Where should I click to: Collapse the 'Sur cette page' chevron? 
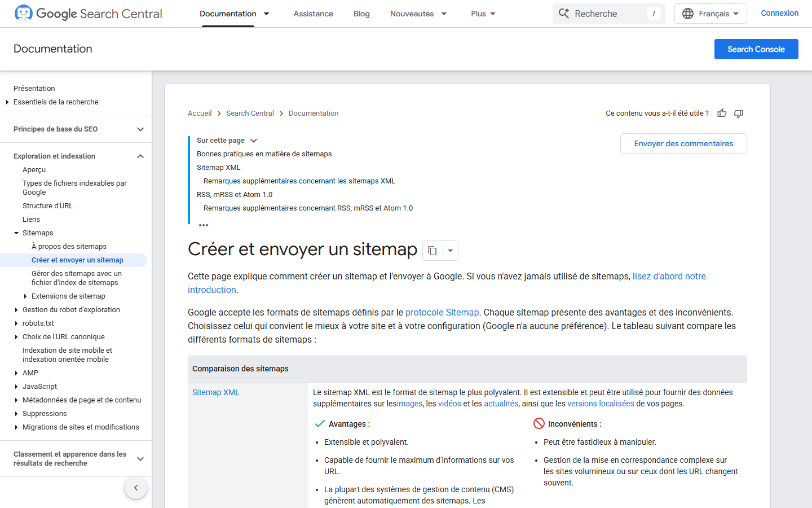254,141
